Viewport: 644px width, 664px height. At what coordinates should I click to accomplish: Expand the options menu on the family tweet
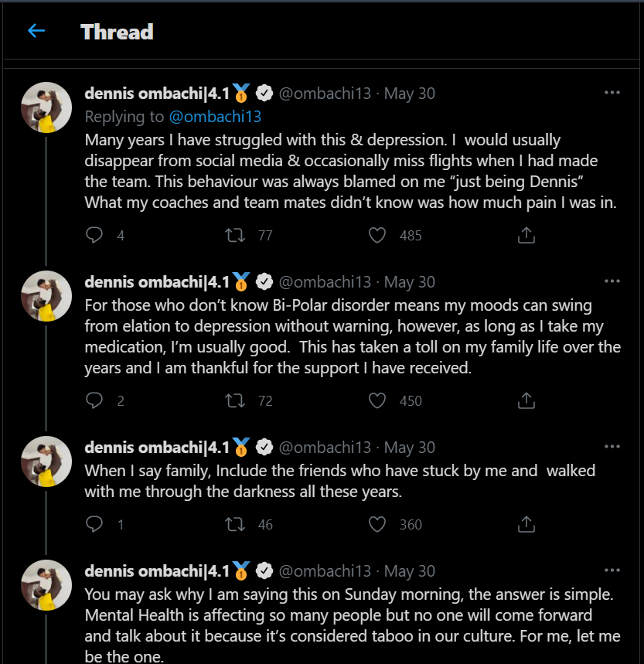click(612, 447)
